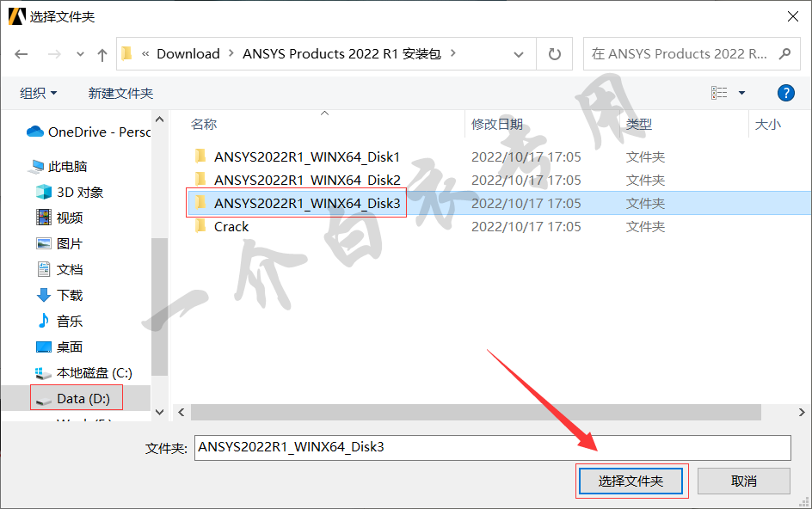Select OneDrive - Personal in sidebar
The height and width of the screenshot is (509, 812).
coord(88,132)
